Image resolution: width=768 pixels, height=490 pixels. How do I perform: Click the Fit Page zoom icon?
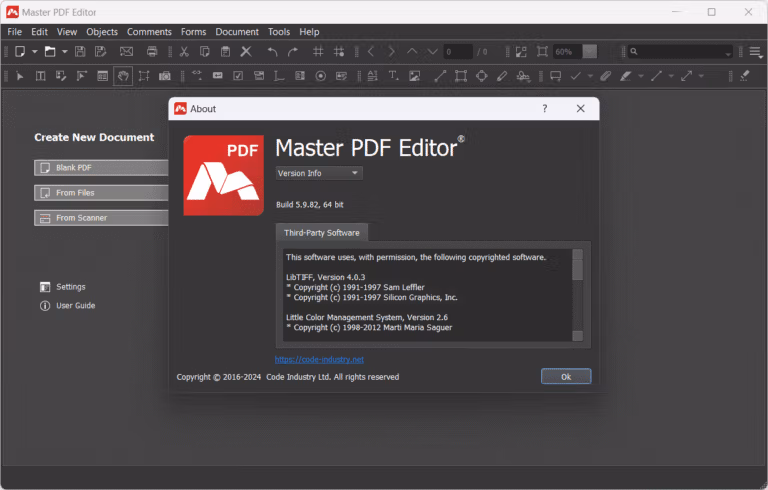click(x=542, y=51)
